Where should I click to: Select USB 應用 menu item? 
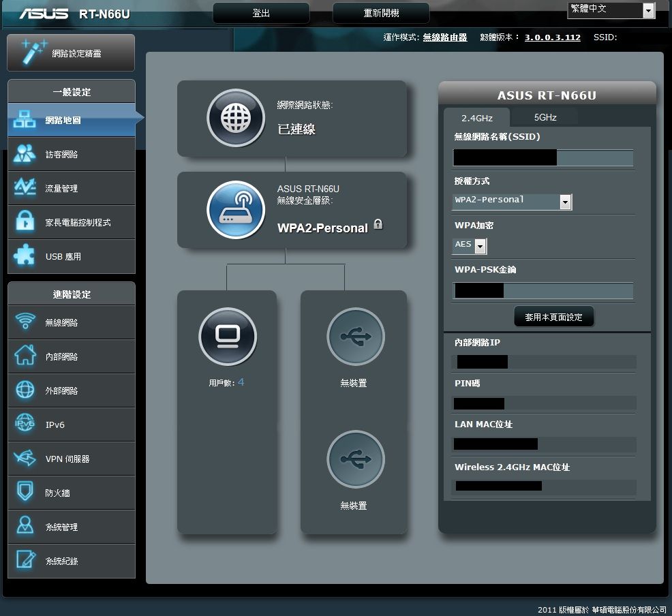pos(72,256)
